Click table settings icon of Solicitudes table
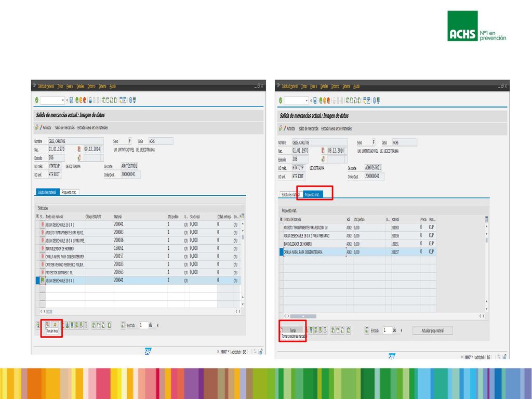This screenshot has height=399, width=532. 242,217
